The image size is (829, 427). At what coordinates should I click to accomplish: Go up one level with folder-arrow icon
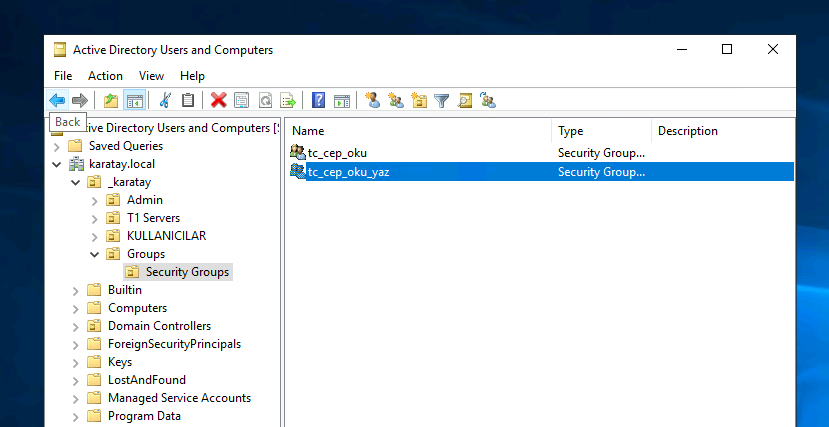(110, 100)
